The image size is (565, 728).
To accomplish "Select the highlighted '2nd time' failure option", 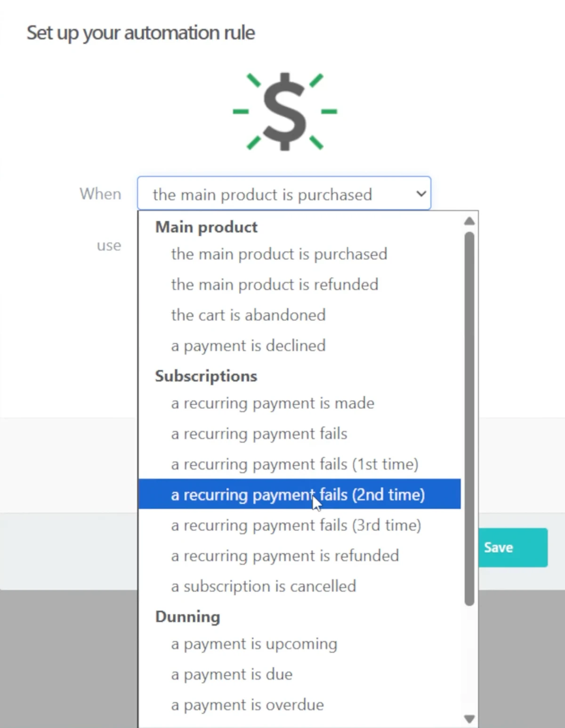I will coord(298,495).
